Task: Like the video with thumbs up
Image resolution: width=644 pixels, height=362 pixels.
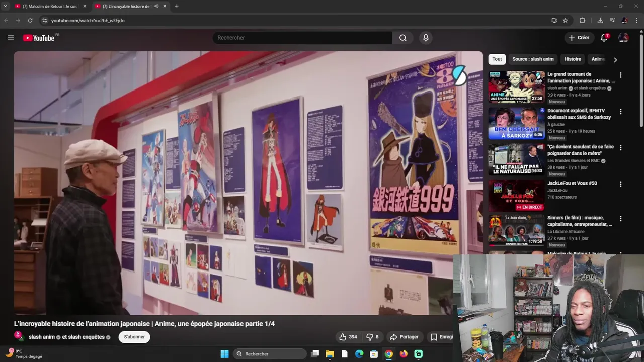Action: point(348,337)
